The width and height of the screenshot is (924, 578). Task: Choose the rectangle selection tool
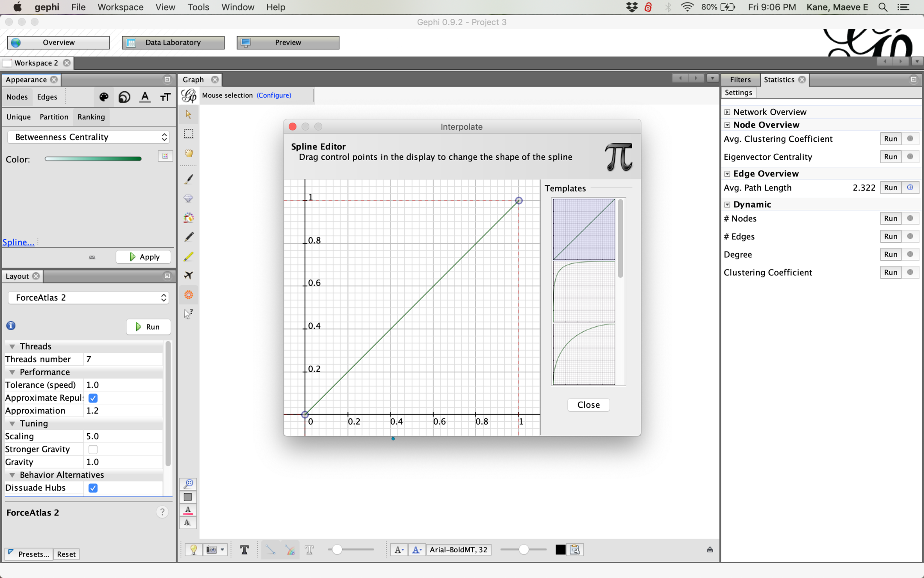coord(188,134)
